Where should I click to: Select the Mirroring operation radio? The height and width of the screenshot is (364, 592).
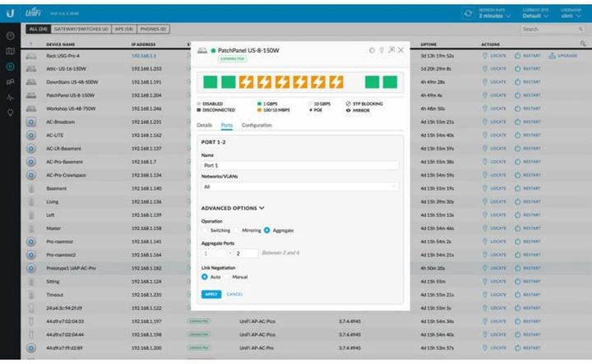point(236,230)
